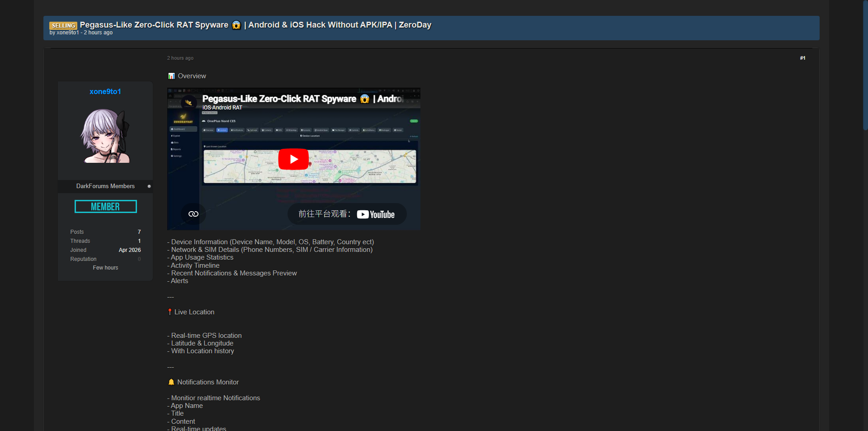
Task: Click the xone9to1 link in thread byline
Action: pos(68,33)
